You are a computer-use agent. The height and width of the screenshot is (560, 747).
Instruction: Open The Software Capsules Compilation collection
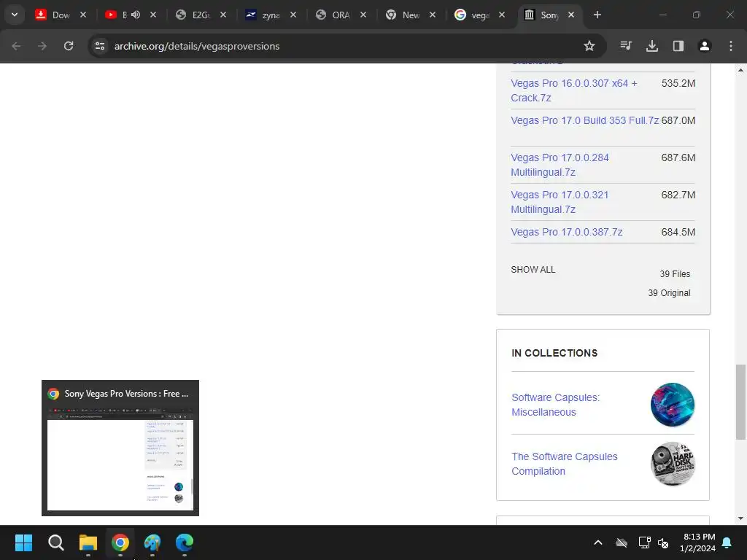pos(565,464)
